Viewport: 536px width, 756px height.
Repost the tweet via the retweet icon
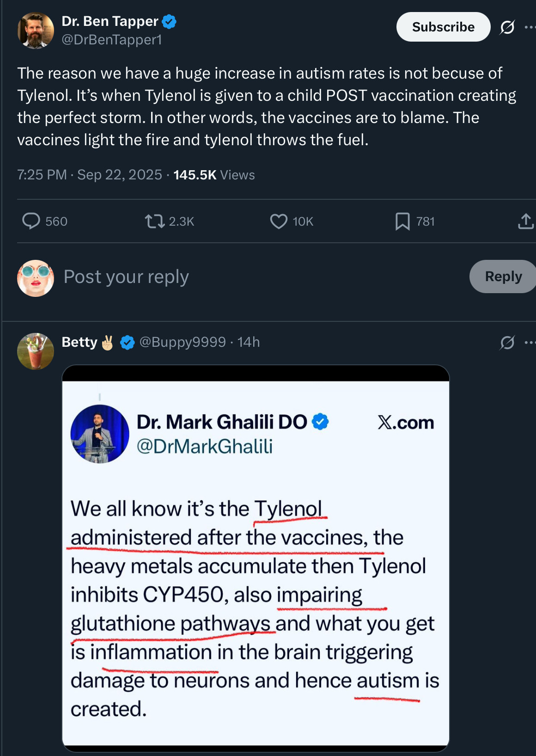(x=155, y=221)
